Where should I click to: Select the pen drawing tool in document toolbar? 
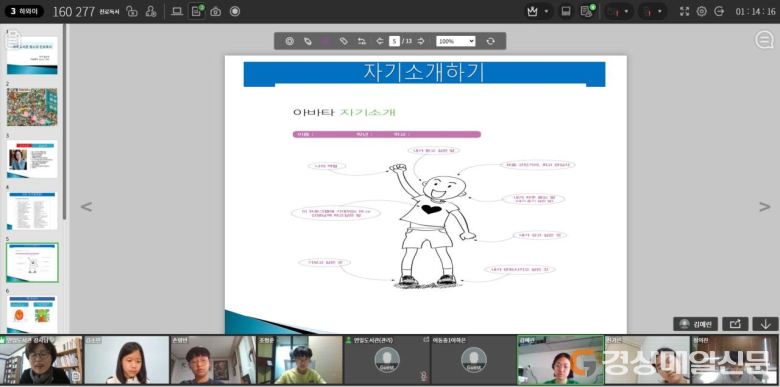click(307, 41)
